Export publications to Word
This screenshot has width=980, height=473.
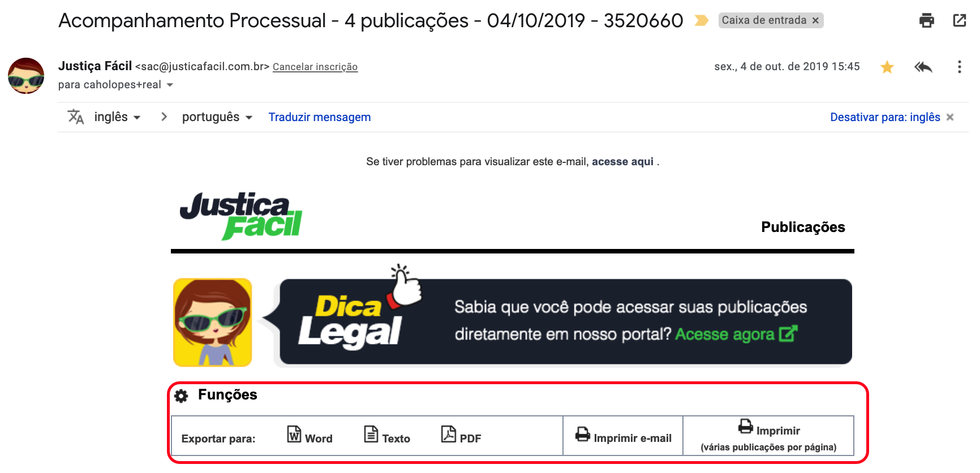pos(310,435)
